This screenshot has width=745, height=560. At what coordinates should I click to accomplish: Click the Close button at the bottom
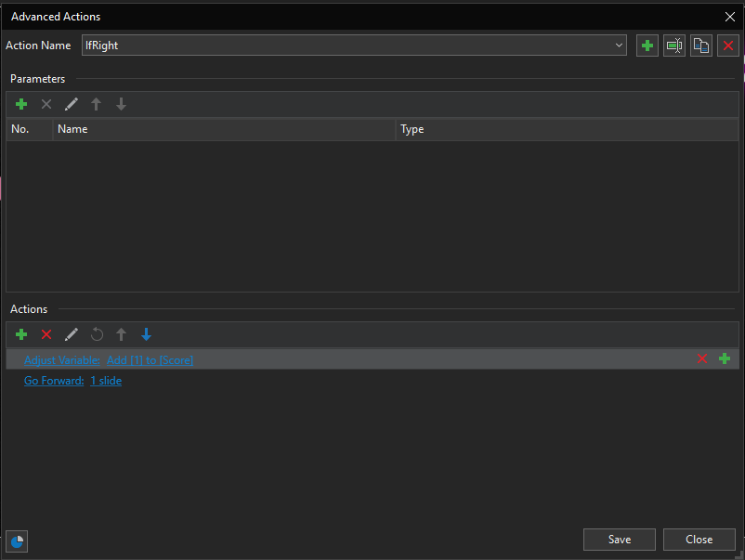[699, 540]
